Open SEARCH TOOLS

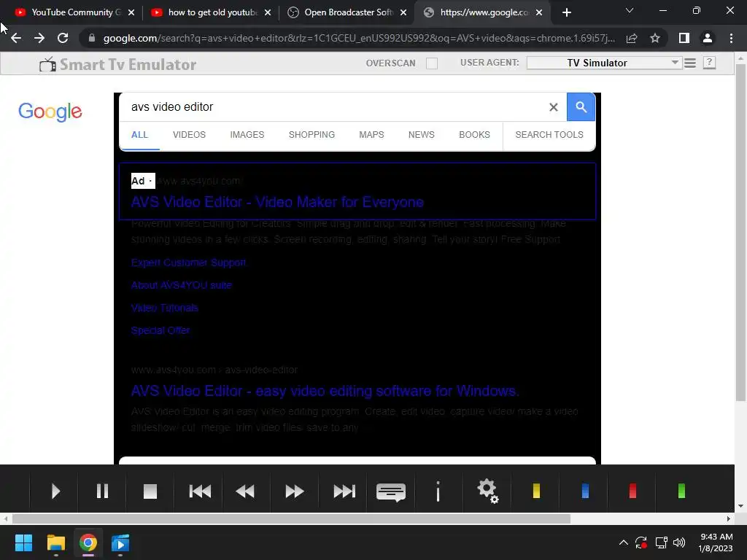(x=549, y=135)
